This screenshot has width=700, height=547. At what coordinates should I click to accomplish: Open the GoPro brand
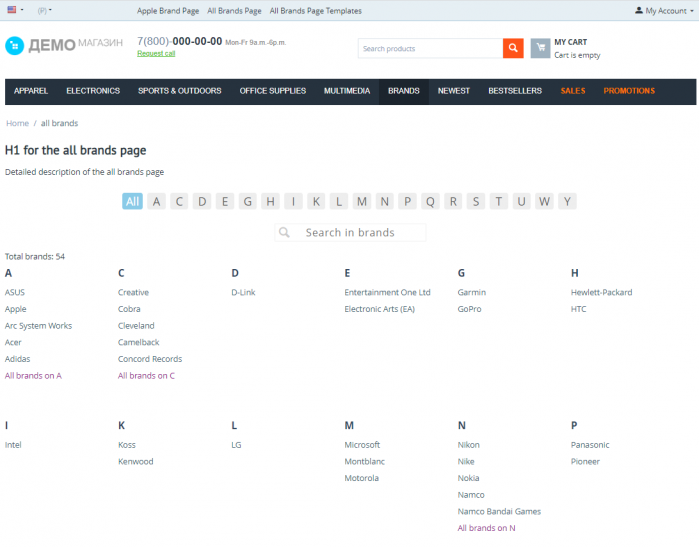[470, 309]
